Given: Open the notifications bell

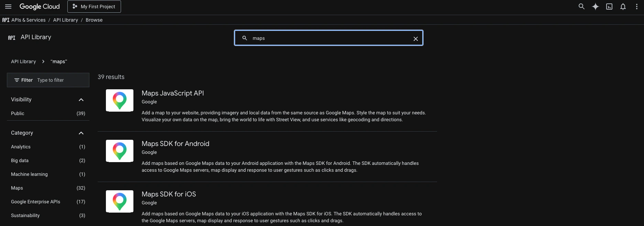Looking at the screenshot, I should [x=623, y=7].
